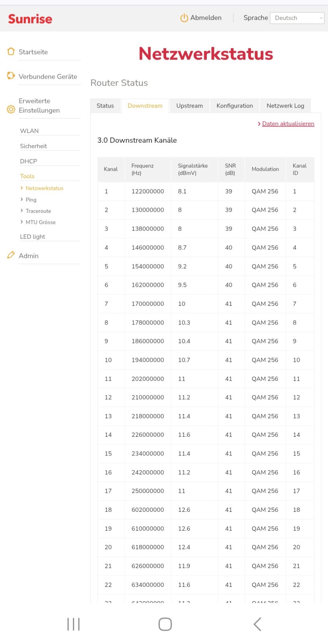The image size is (328, 644).
Task: Tap the Android back button
Action: (x=257, y=624)
